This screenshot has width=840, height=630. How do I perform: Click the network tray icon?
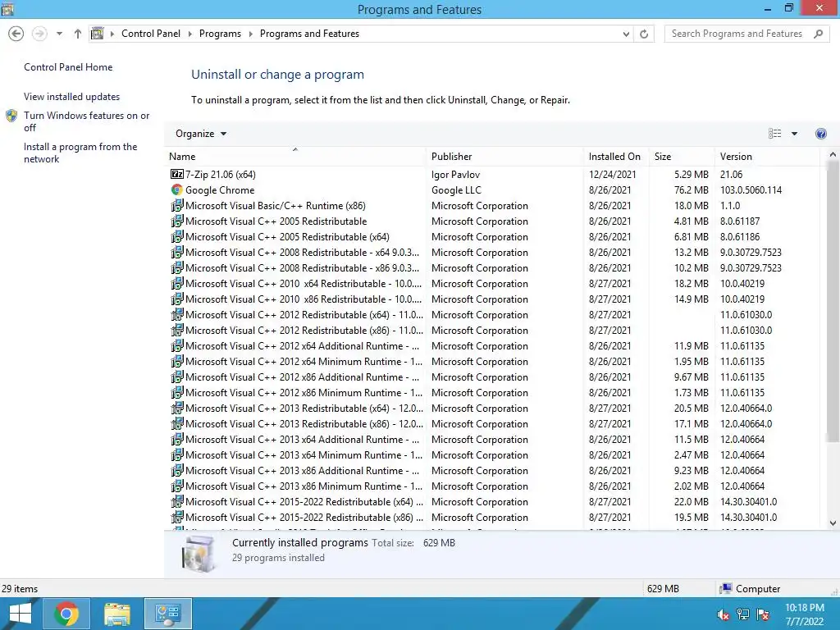coord(743,614)
